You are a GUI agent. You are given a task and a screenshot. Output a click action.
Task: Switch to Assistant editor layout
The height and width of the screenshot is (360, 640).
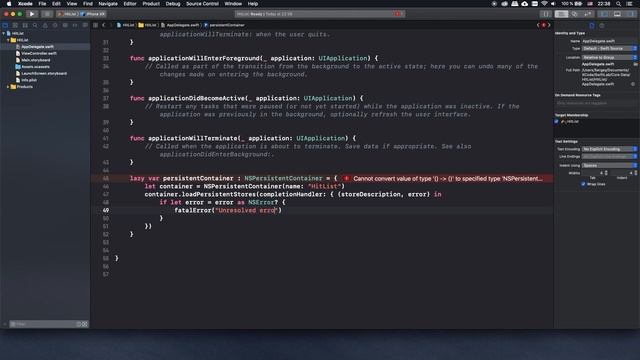tap(574, 14)
